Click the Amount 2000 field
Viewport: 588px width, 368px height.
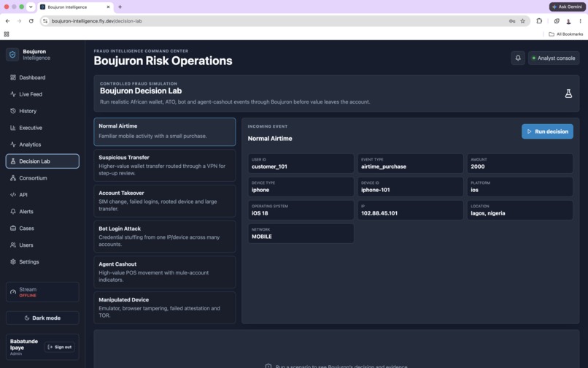[x=519, y=164]
